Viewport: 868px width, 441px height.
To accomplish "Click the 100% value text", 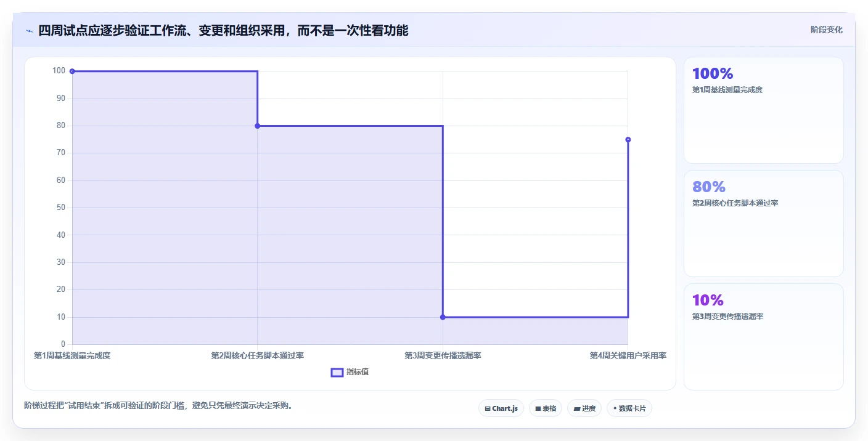I will (x=713, y=74).
